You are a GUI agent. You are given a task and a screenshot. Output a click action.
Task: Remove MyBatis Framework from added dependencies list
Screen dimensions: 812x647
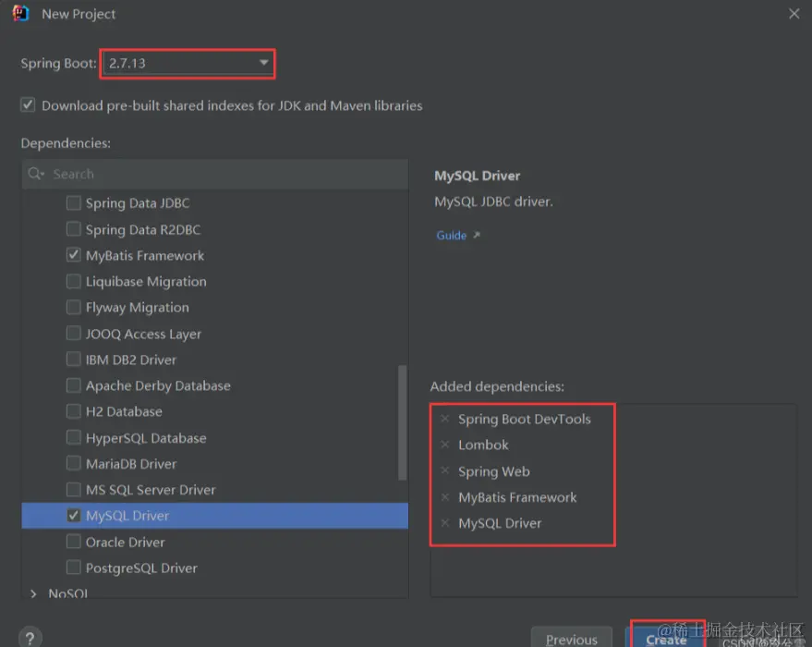coord(444,497)
